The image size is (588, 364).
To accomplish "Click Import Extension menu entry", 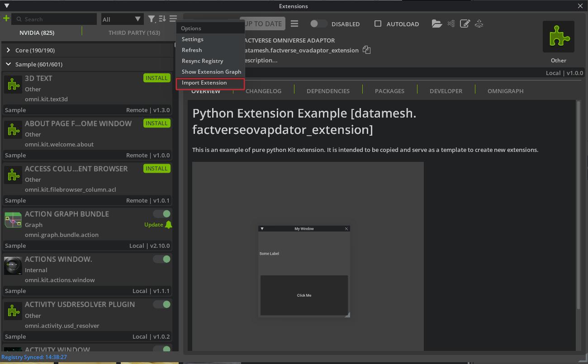I will 210,83.
